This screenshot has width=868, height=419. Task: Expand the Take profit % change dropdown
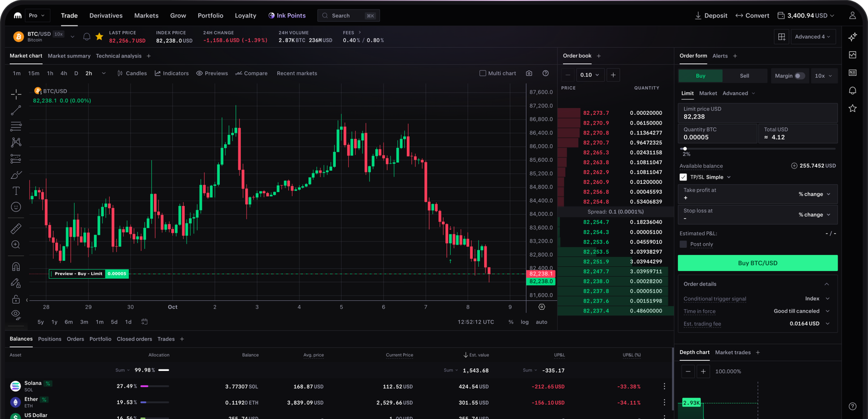pyautogui.click(x=814, y=194)
